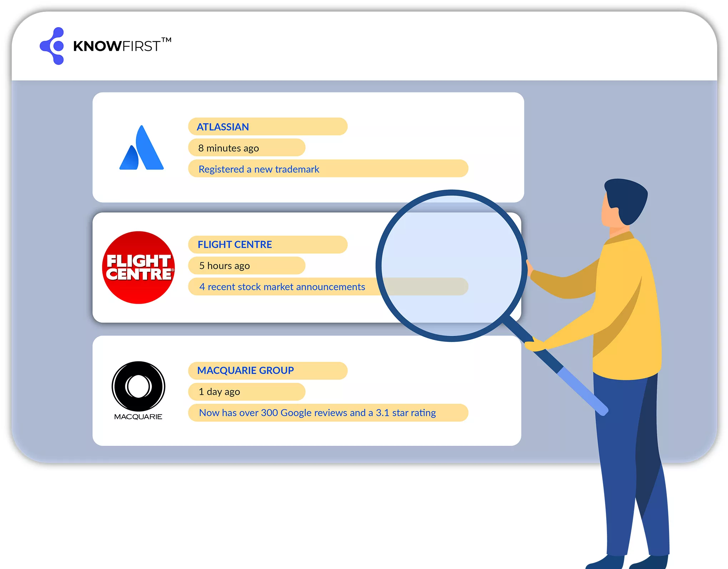Open the FLIGHT CENTRE company name link
This screenshot has width=728, height=569.
click(235, 245)
